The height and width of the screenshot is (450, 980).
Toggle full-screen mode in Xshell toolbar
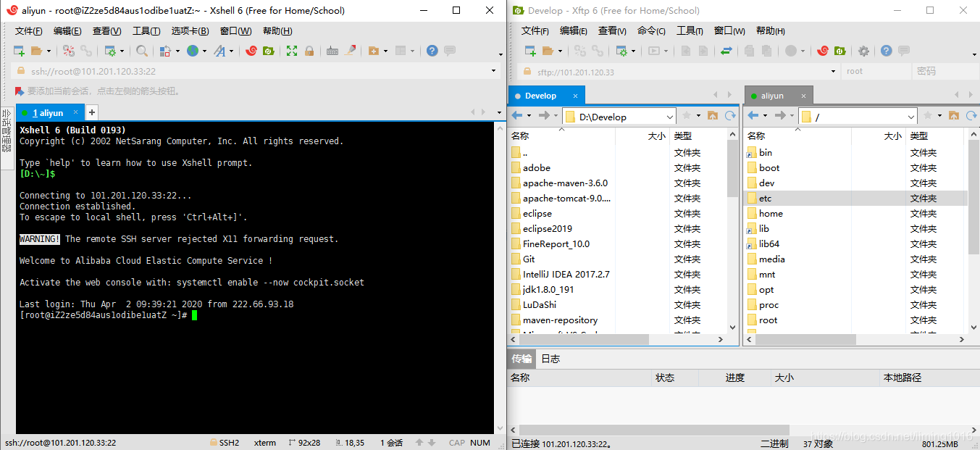293,51
